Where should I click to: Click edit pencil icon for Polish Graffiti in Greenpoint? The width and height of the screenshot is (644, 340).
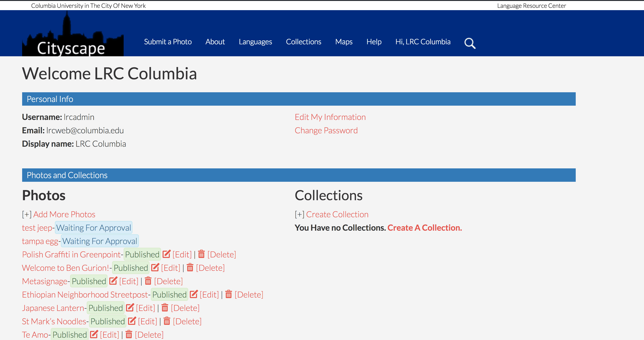pos(167,254)
